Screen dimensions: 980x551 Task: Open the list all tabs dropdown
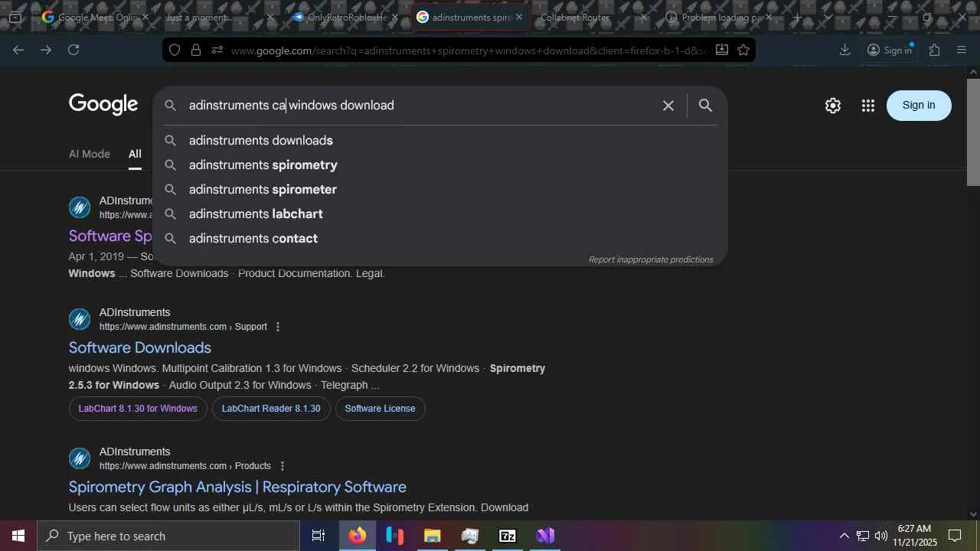[828, 17]
